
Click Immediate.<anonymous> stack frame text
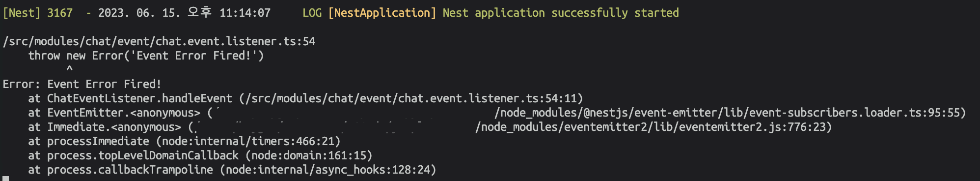(114, 127)
